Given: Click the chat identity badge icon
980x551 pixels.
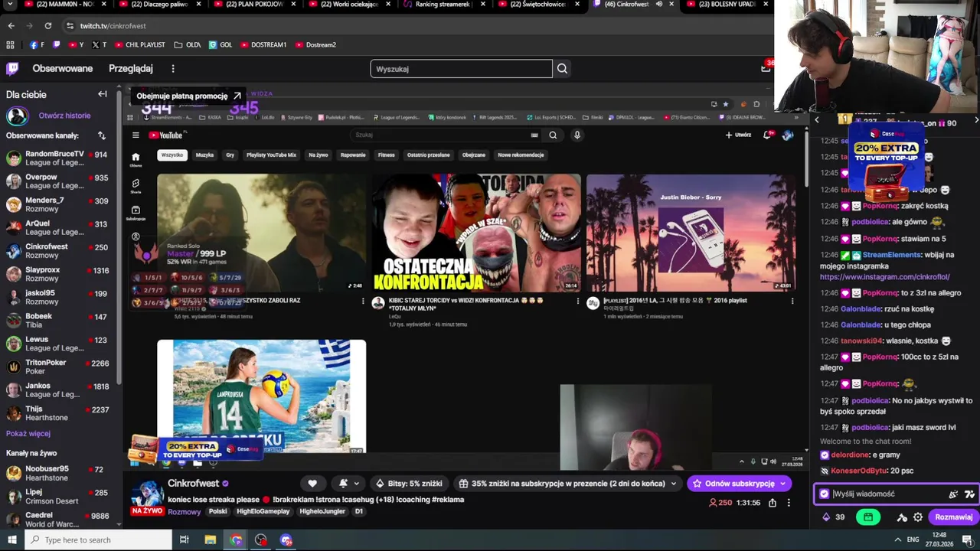Looking at the screenshot, I should click(x=824, y=494).
